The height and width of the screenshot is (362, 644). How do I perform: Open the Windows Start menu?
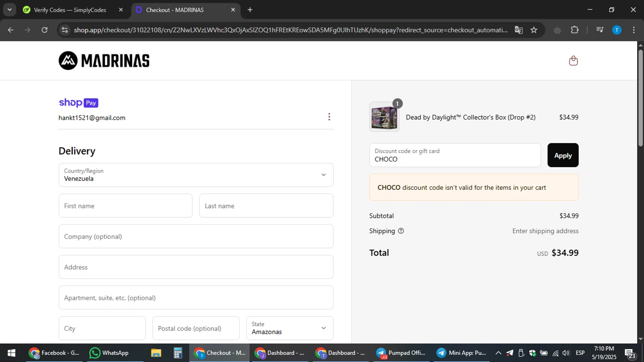11,353
